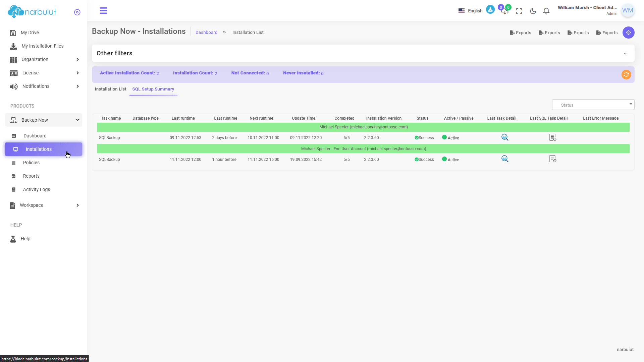
Task: Expand the Organization submenu arrow
Action: click(x=77, y=59)
